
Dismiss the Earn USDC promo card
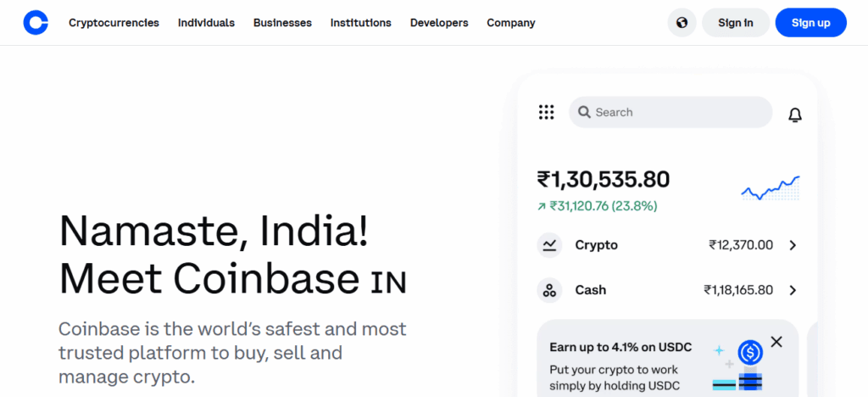pos(776,342)
